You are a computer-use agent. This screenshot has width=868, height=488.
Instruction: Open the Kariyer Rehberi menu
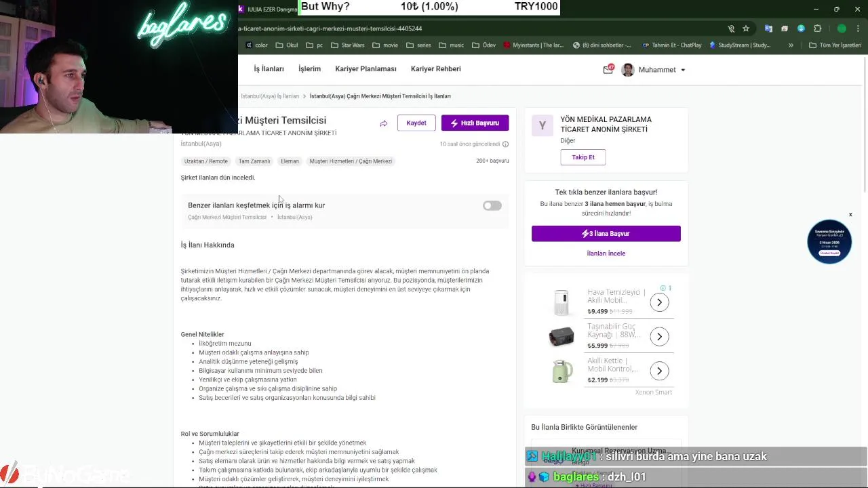point(435,69)
